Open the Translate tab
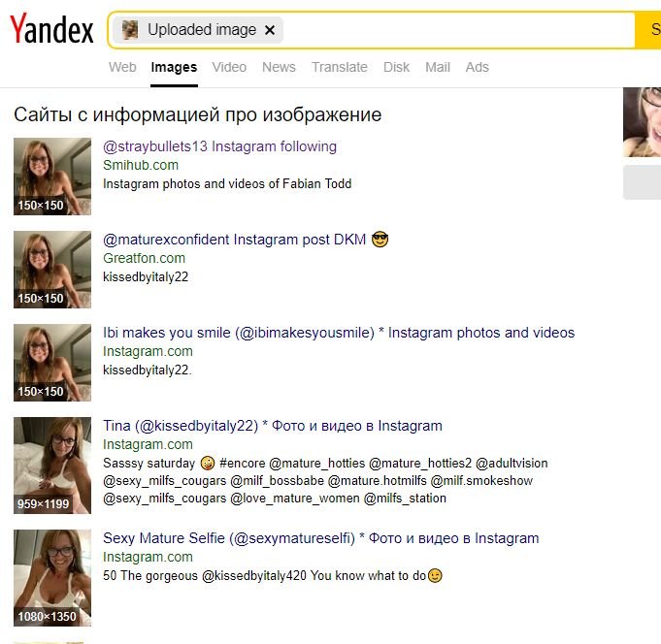This screenshot has width=661, height=644. click(x=340, y=67)
